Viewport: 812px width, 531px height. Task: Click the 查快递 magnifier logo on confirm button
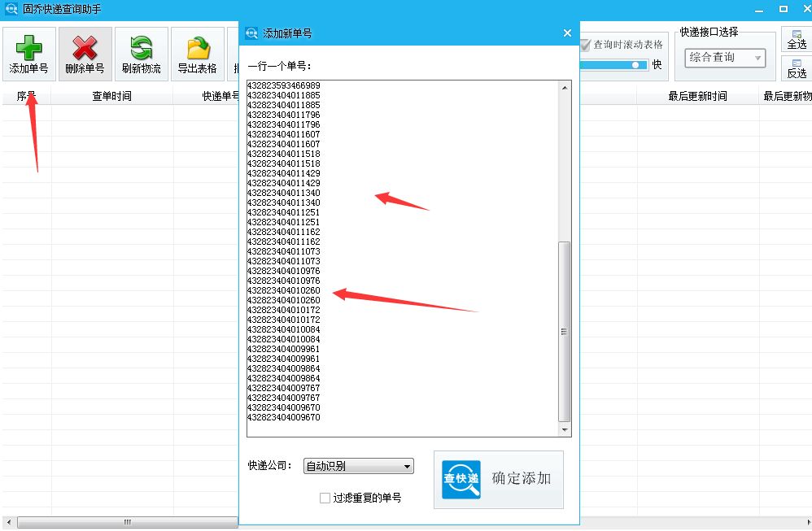pos(460,480)
